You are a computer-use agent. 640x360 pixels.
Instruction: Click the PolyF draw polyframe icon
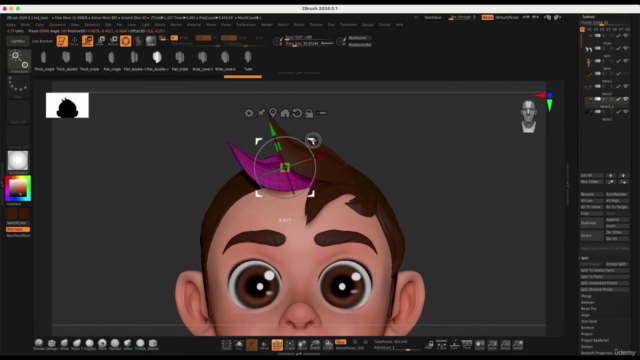point(277,345)
